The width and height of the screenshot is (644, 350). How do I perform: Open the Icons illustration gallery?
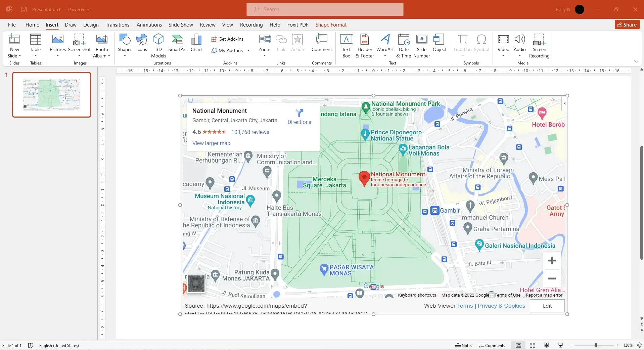(x=141, y=43)
